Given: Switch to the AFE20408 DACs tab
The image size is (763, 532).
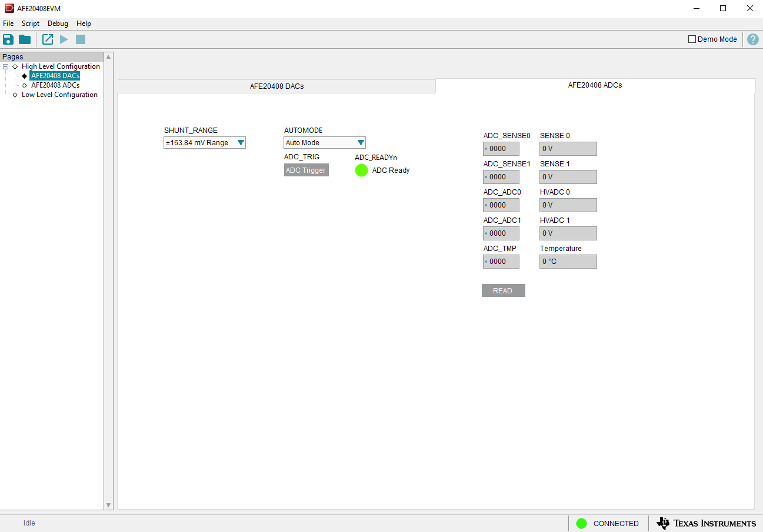Looking at the screenshot, I should click(276, 86).
